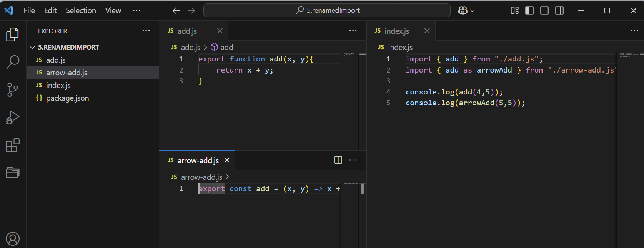Collapse the 5.RENAMEDIMPORT folder
Image resolution: width=644 pixels, height=248 pixels.
92,47
